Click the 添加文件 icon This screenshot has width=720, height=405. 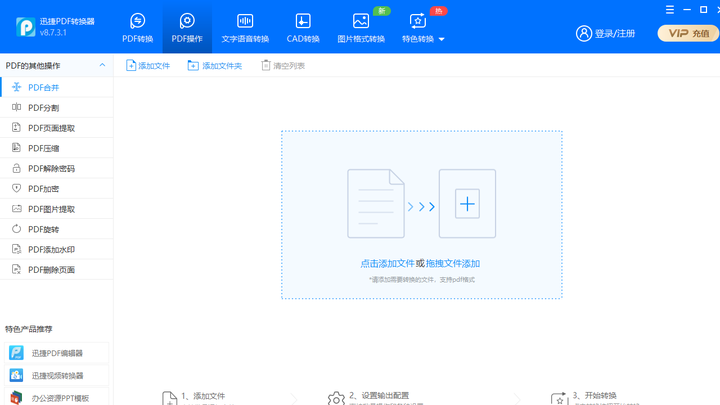tap(131, 66)
